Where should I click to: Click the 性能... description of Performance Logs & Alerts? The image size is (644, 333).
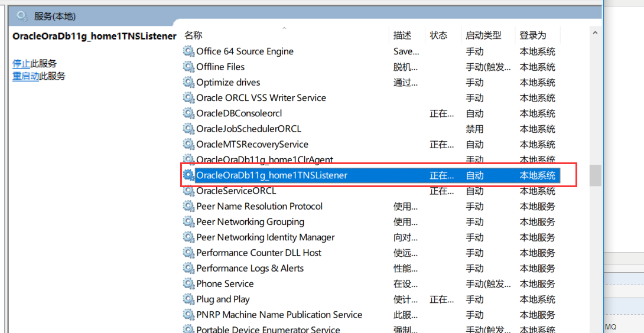click(405, 269)
